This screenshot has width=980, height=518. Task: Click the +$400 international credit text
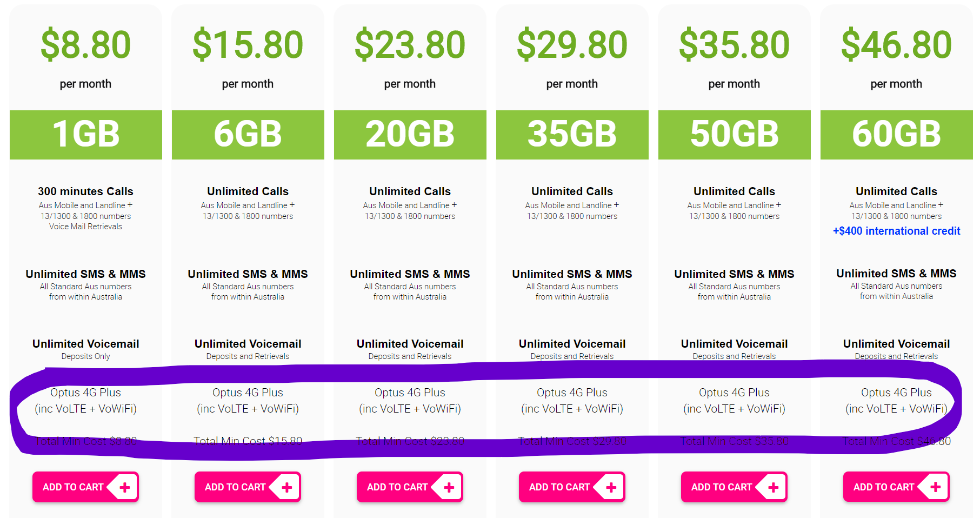(x=896, y=231)
